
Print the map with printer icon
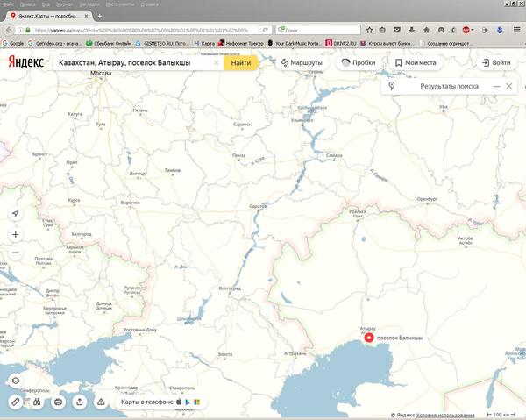coord(59,401)
